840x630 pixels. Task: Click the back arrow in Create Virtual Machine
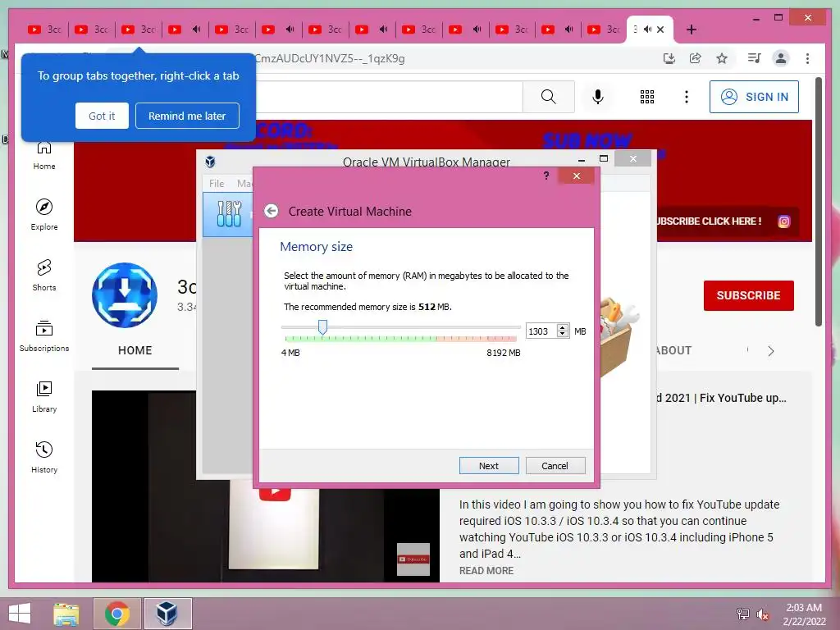pos(271,211)
